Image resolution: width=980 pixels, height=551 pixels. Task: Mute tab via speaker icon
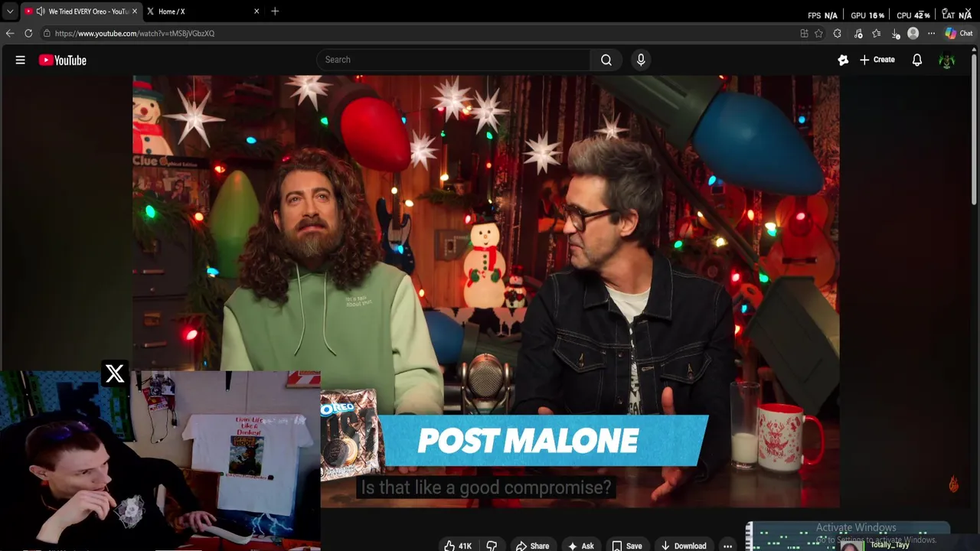pos(40,11)
